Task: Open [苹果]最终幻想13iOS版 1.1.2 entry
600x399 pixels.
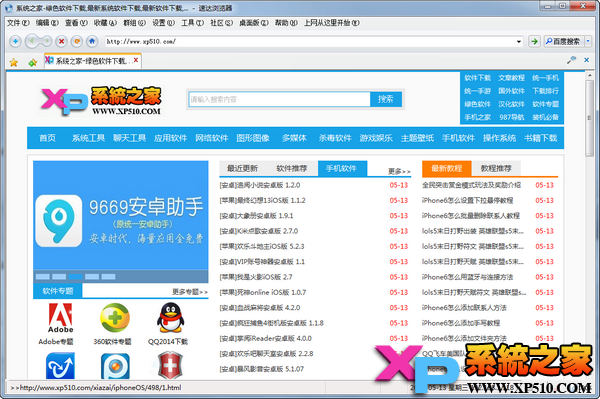Action: tap(262, 200)
